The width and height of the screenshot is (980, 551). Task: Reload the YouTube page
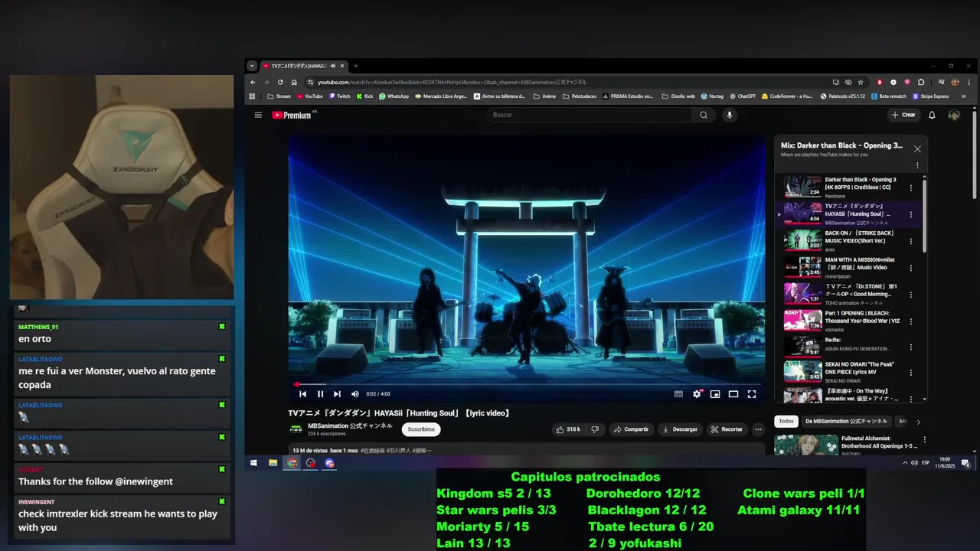(x=280, y=82)
